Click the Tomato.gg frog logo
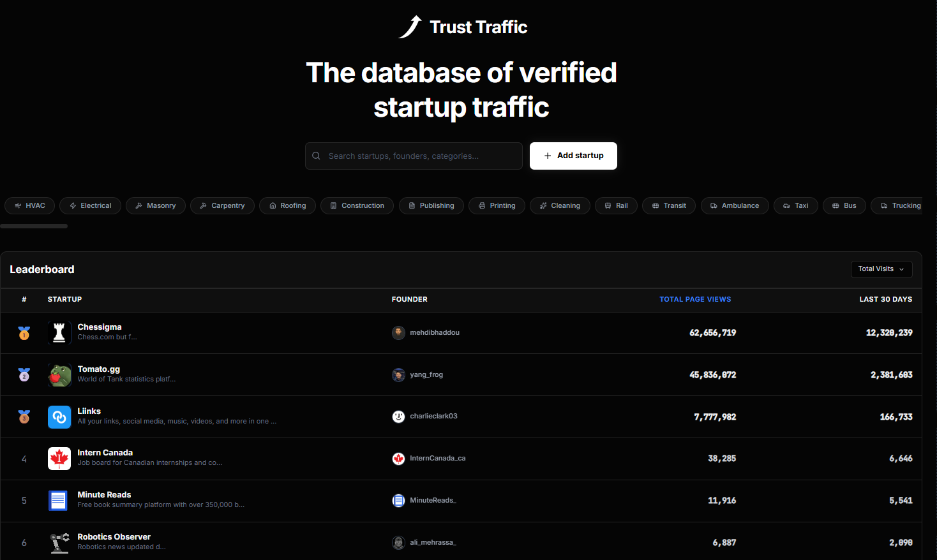 (x=59, y=375)
